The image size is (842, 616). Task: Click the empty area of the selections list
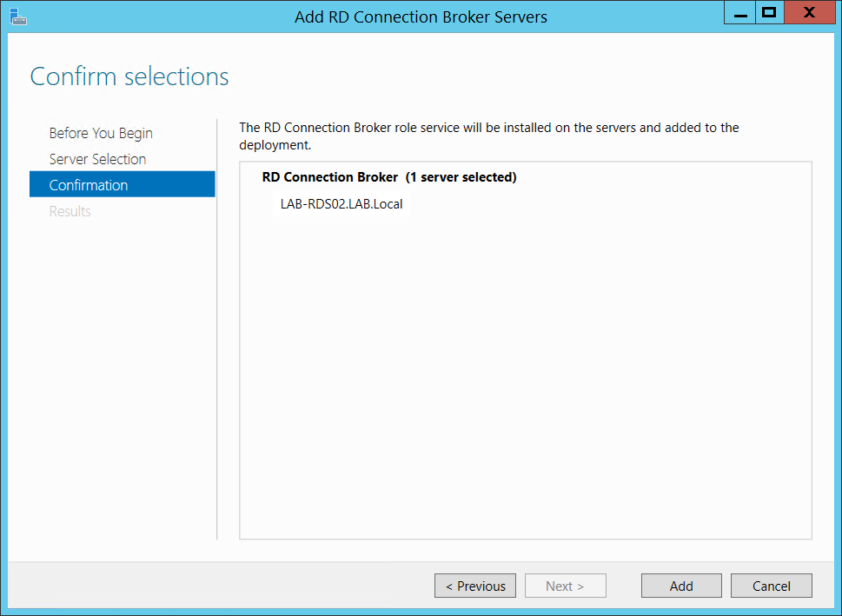point(525,374)
